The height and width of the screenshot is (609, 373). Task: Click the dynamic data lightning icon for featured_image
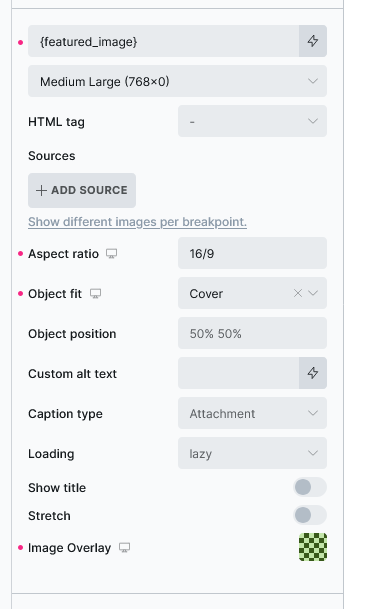click(313, 41)
